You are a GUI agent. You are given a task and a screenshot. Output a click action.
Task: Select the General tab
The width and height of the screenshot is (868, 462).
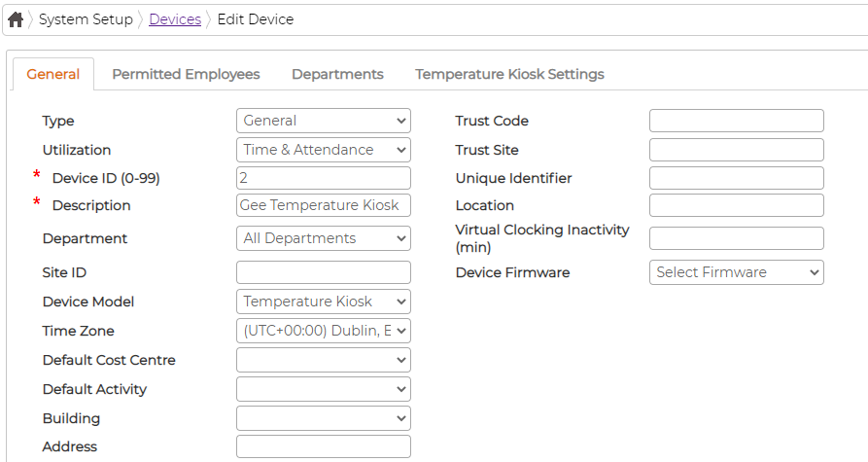(x=53, y=74)
